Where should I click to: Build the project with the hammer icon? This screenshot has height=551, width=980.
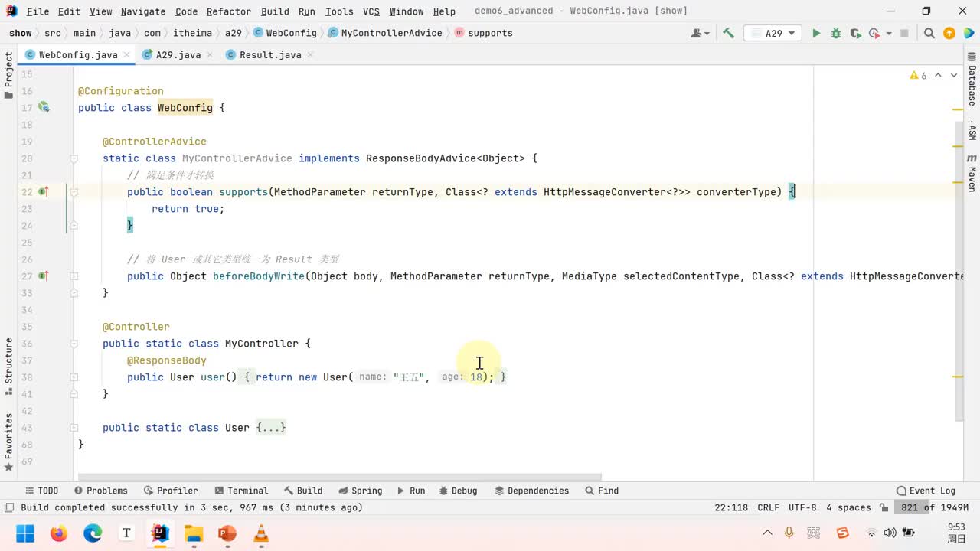coord(728,33)
